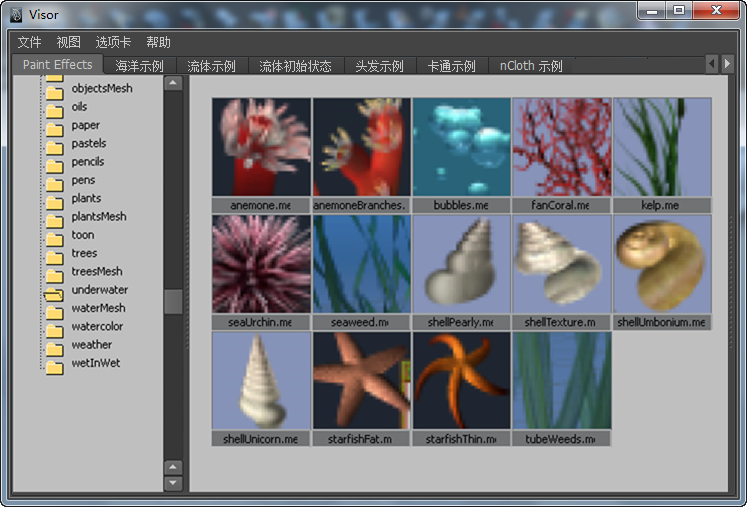This screenshot has height=507, width=747.
Task: Select the seaUrchin brush preset
Action: (261, 265)
